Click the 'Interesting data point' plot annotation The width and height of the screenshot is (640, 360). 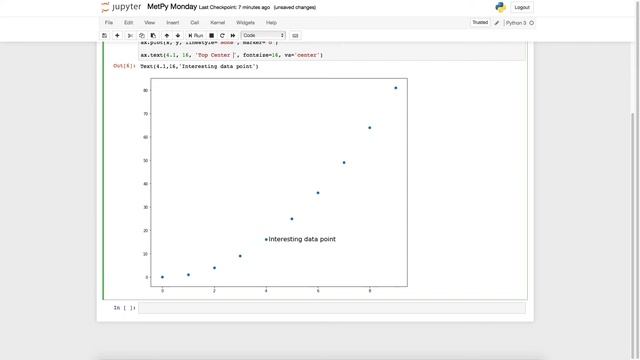click(x=302, y=239)
